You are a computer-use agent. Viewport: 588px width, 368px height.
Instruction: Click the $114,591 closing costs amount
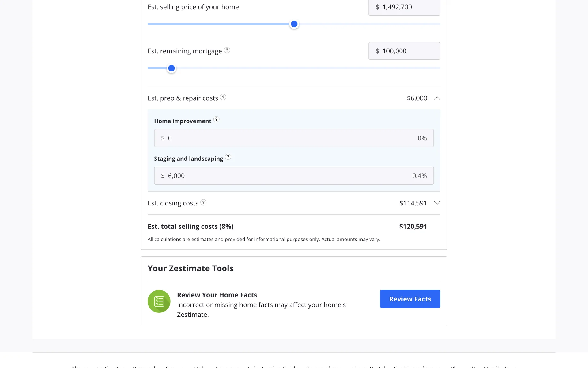(413, 203)
